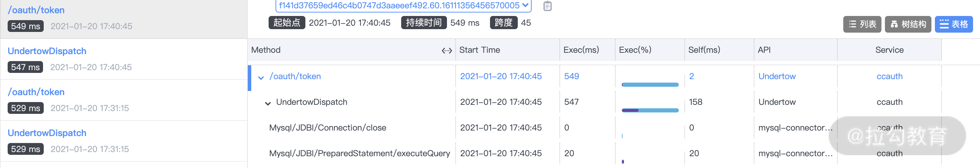Screen dimensions: 980x168
Task: Click the Start Time column header
Action: [479, 50]
